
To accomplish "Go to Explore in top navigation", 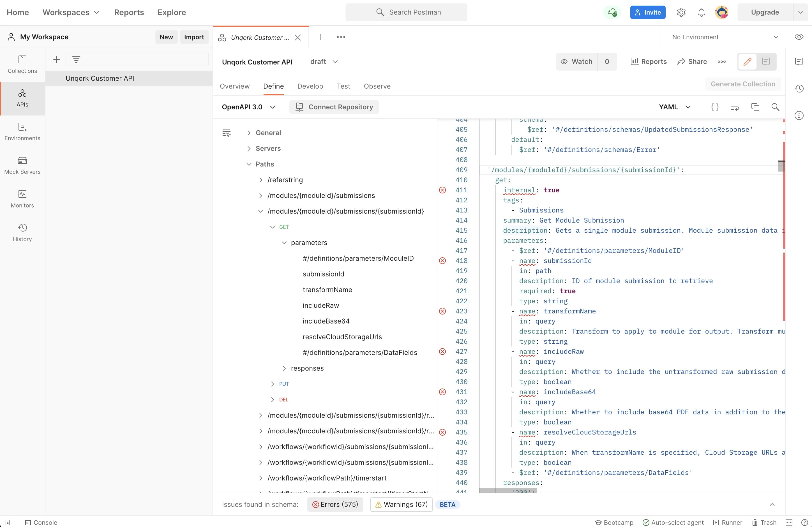I will point(172,12).
